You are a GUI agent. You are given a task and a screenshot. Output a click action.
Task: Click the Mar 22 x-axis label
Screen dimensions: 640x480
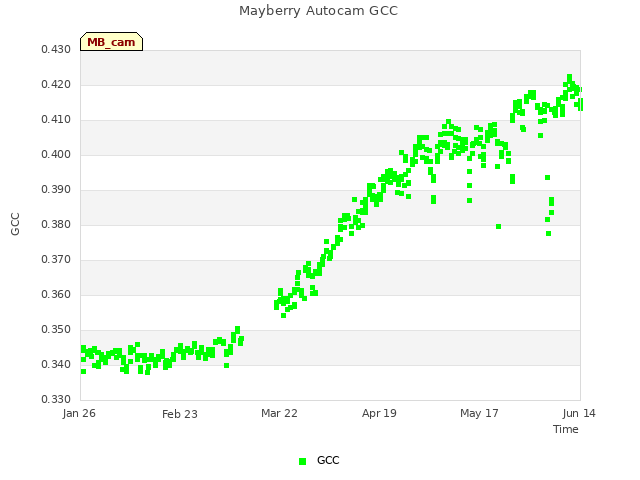pos(279,413)
